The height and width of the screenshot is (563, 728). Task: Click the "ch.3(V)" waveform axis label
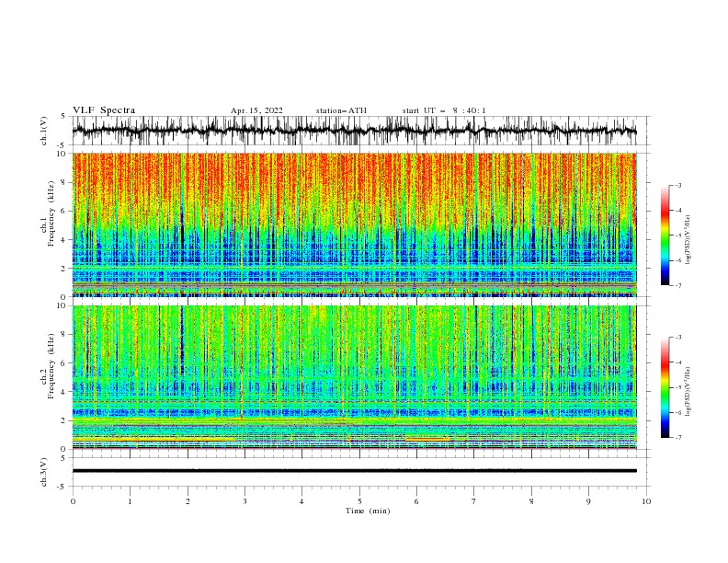(44, 472)
